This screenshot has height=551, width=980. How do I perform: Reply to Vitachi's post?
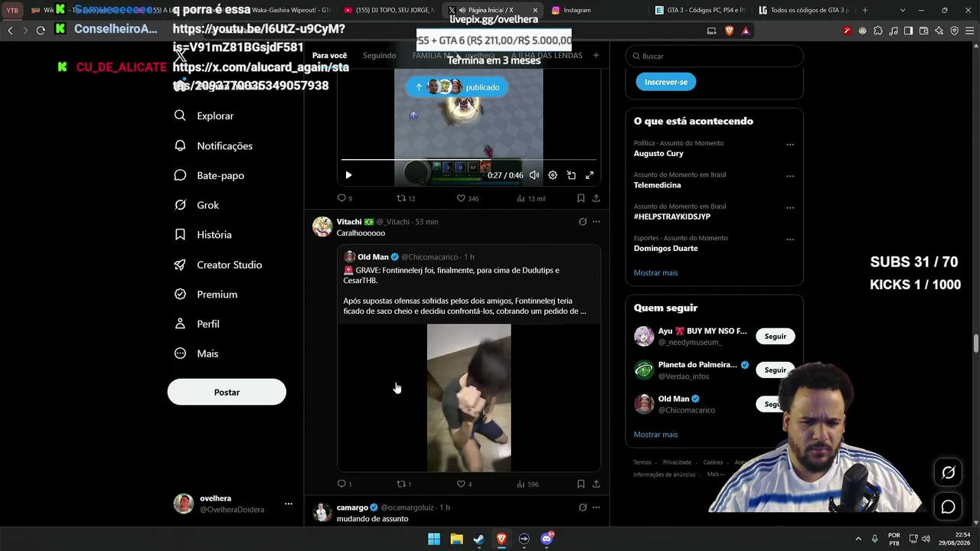click(x=345, y=484)
